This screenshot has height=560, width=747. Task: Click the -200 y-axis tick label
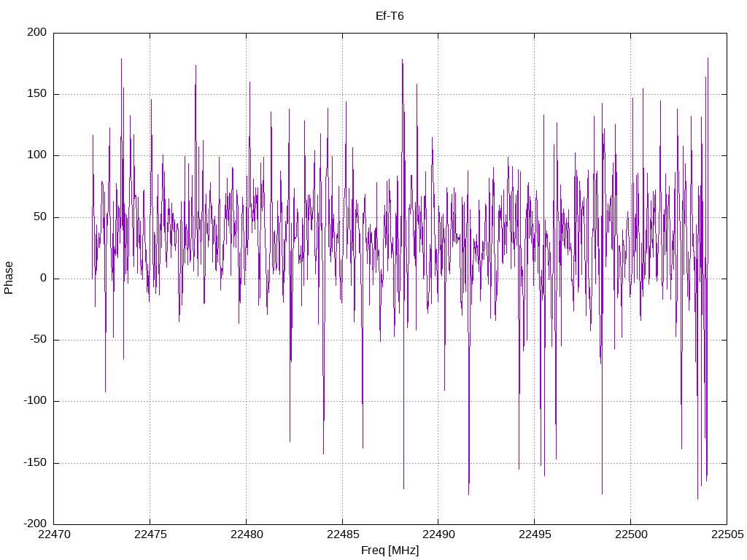pos(35,524)
